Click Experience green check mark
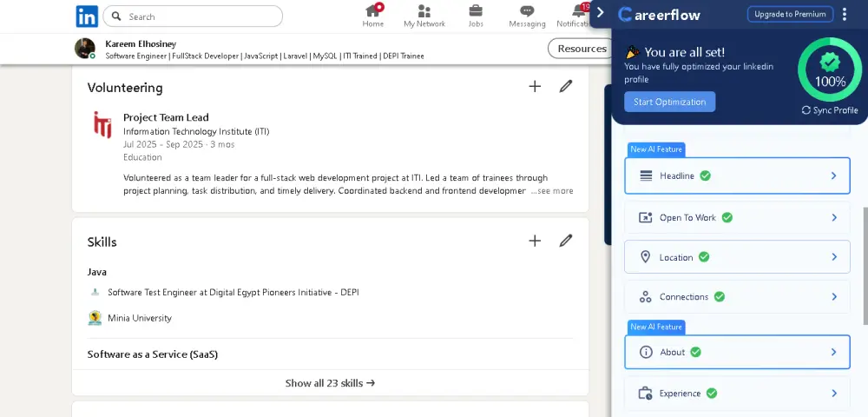Image resolution: width=868 pixels, height=417 pixels. click(712, 394)
